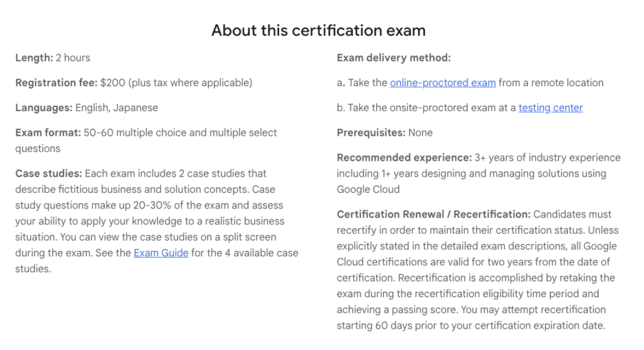Click the 'None' prerequisites value

tap(420, 133)
